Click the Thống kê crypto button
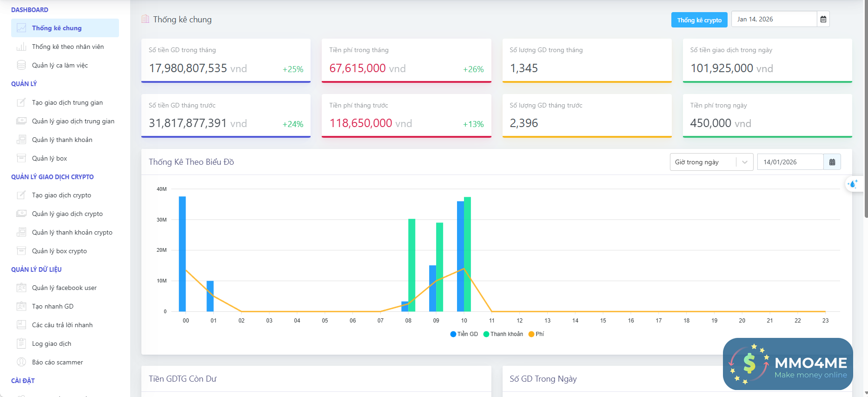 (699, 20)
